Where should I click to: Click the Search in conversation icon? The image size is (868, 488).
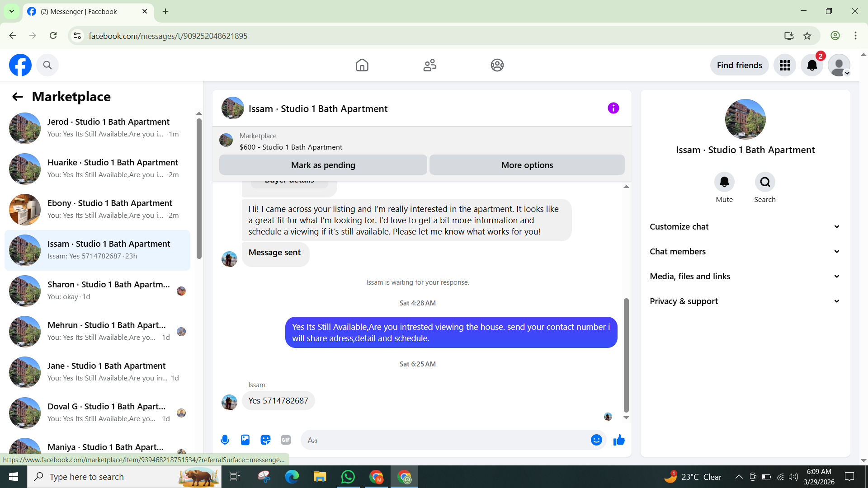tap(765, 182)
